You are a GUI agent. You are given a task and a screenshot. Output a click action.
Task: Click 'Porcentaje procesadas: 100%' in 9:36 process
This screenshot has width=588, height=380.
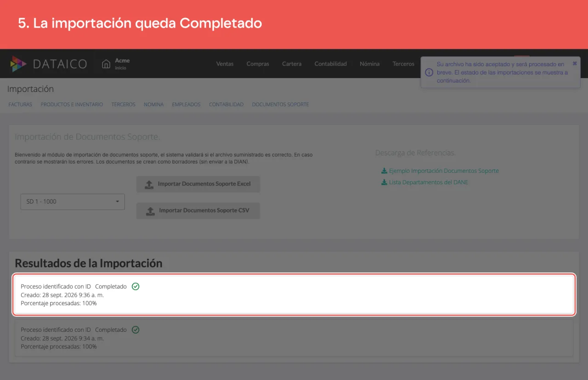click(59, 303)
